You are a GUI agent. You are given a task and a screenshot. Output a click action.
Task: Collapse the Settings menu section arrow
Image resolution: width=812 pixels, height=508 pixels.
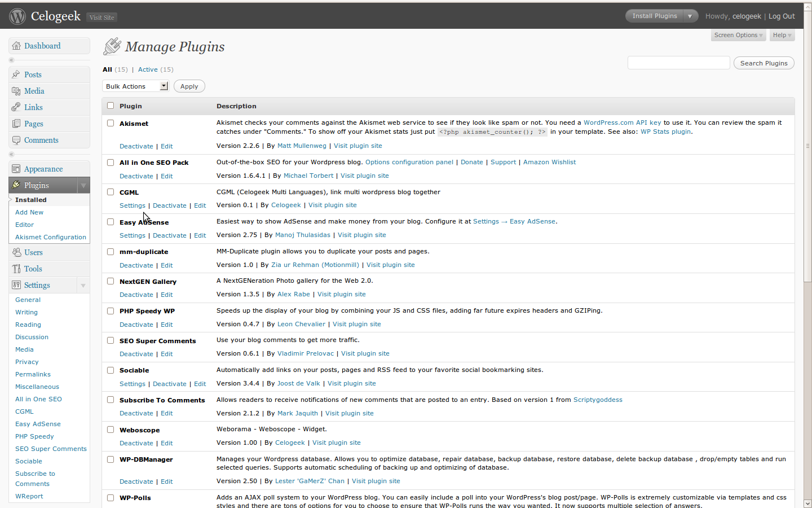pyautogui.click(x=83, y=285)
